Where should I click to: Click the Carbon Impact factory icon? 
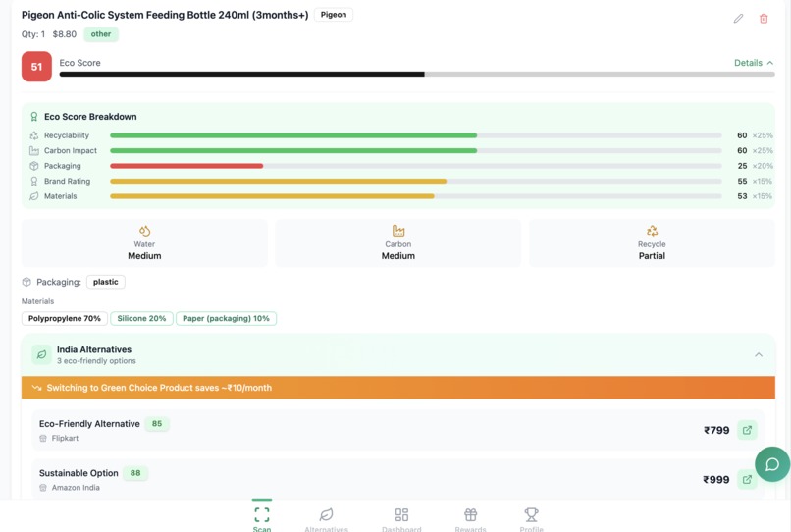click(33, 150)
